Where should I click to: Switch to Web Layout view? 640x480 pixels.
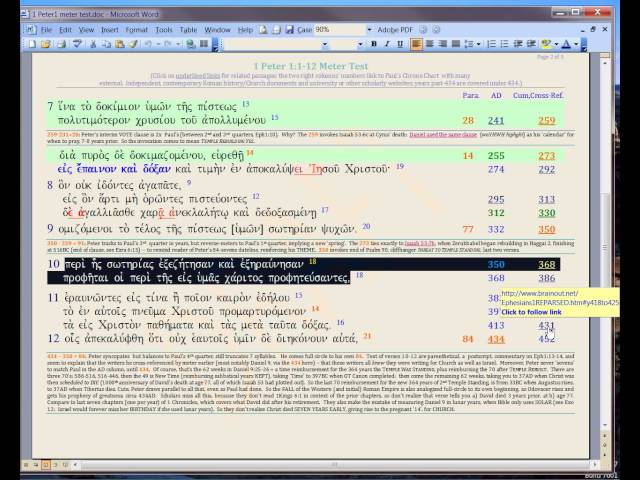pos(36,465)
